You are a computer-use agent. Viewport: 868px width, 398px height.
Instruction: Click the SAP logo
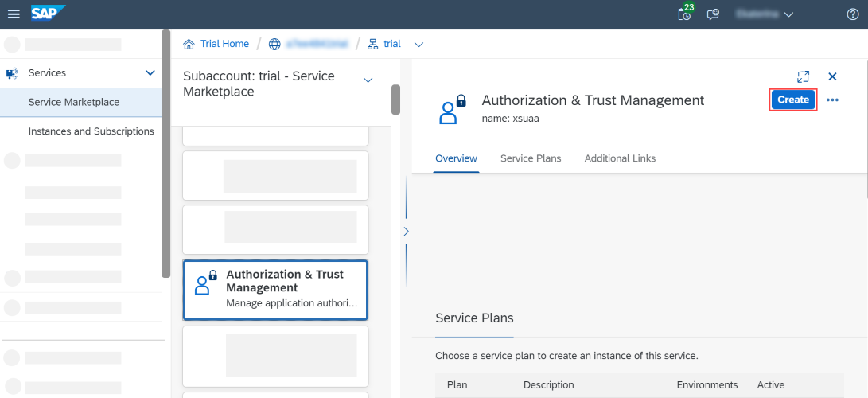[x=49, y=13]
